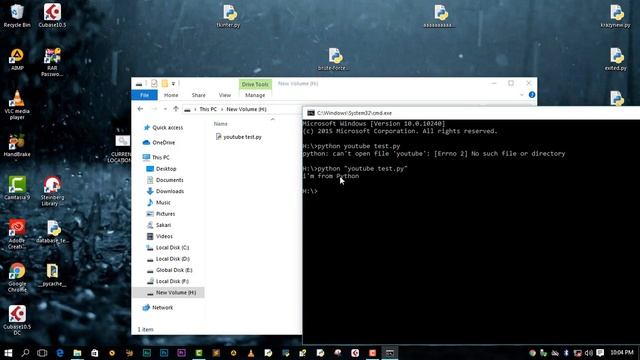Select This PC in navigation pane

[156, 158]
